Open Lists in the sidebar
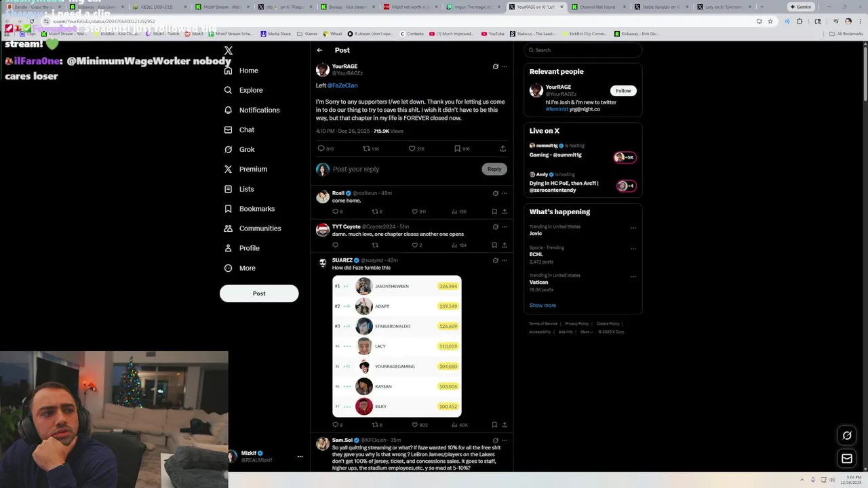 click(x=239, y=189)
